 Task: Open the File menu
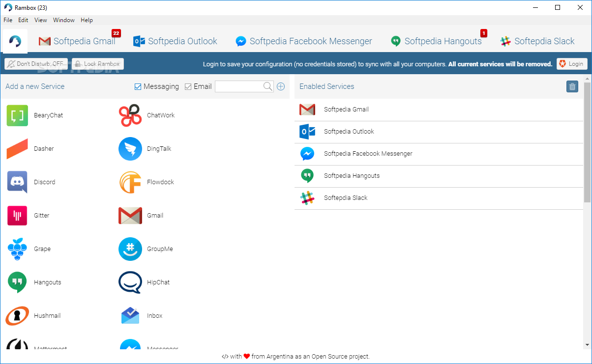point(8,20)
